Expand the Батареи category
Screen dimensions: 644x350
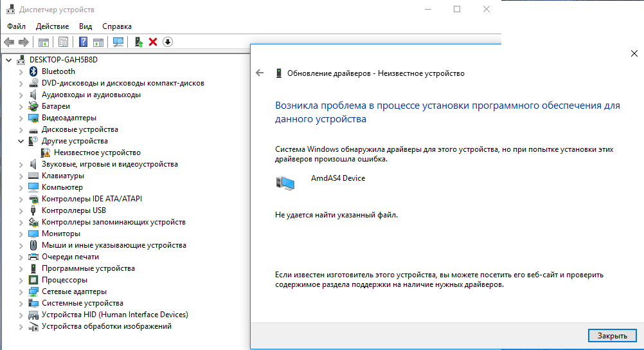pos(21,107)
